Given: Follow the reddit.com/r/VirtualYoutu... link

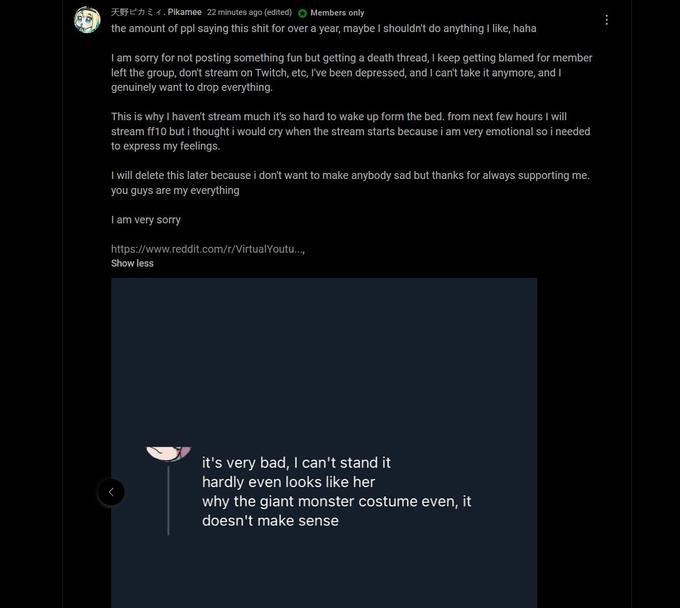Looking at the screenshot, I should coord(207,249).
